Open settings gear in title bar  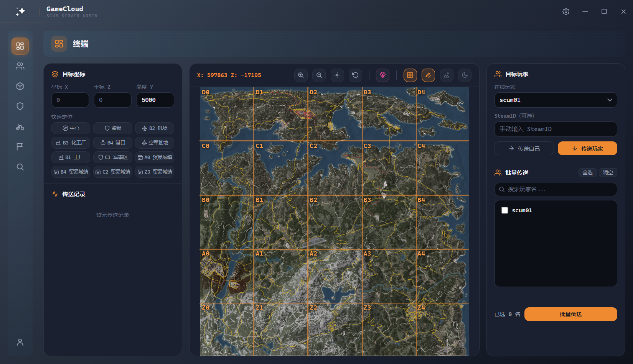[566, 11]
